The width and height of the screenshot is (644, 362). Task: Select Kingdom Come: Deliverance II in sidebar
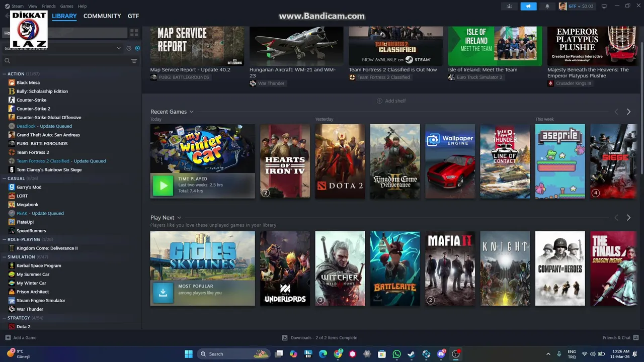(x=47, y=248)
